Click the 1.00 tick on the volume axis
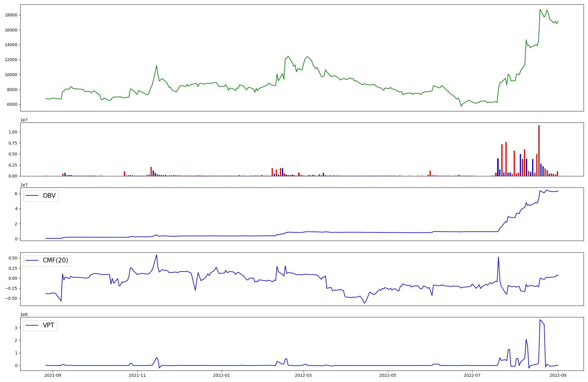Viewport: 588px width, 382px height. coord(13,132)
